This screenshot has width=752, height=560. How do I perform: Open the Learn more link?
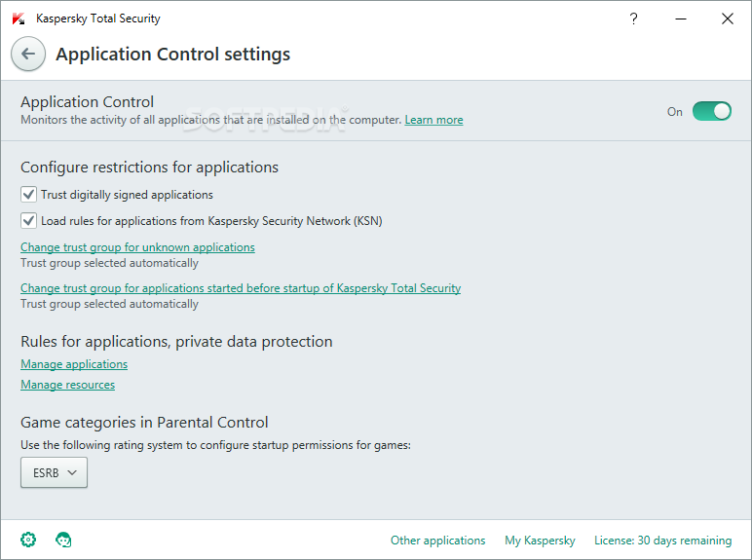point(433,120)
